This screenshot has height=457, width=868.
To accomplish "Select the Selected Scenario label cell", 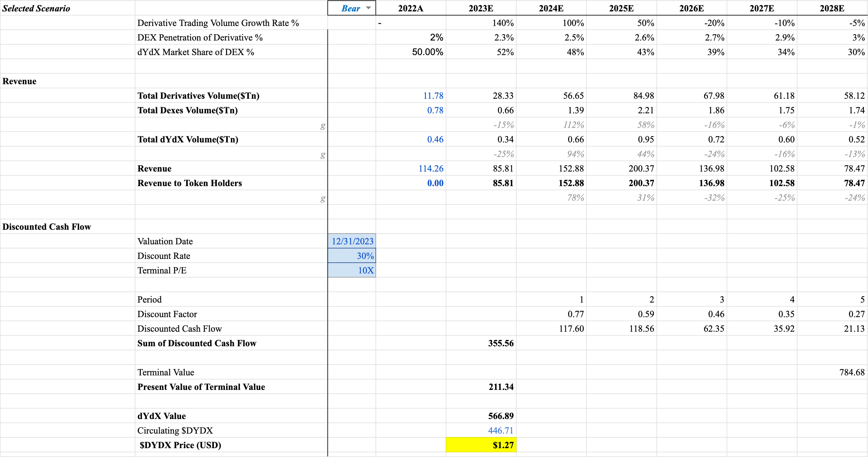I will point(67,8).
